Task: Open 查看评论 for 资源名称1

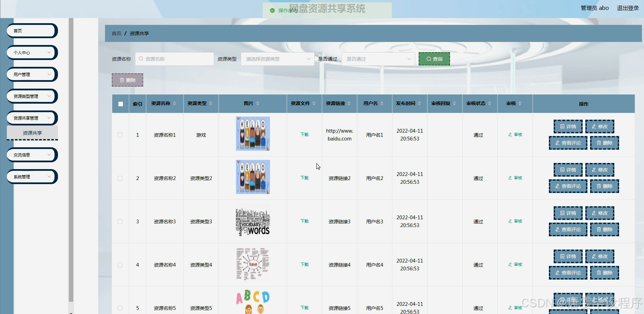Action: coord(568,143)
